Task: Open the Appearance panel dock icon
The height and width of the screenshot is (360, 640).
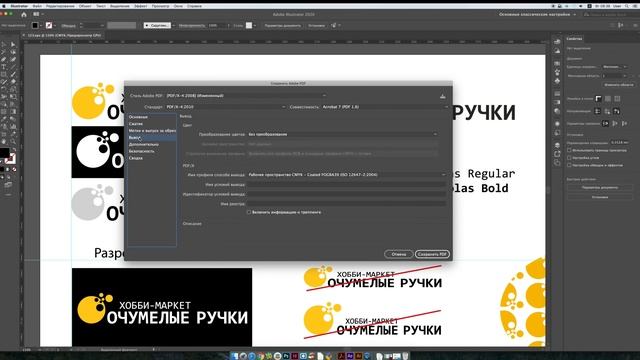Action: 557,124
